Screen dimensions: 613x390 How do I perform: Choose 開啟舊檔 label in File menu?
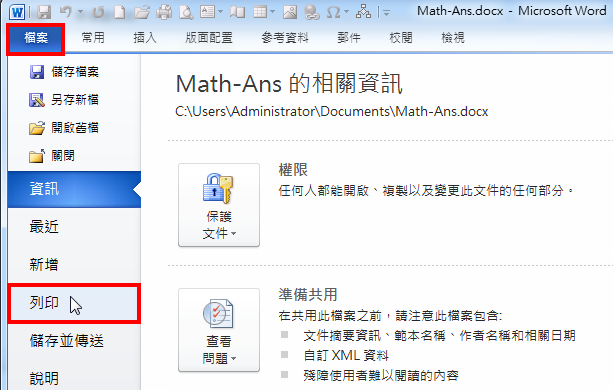[x=75, y=128]
